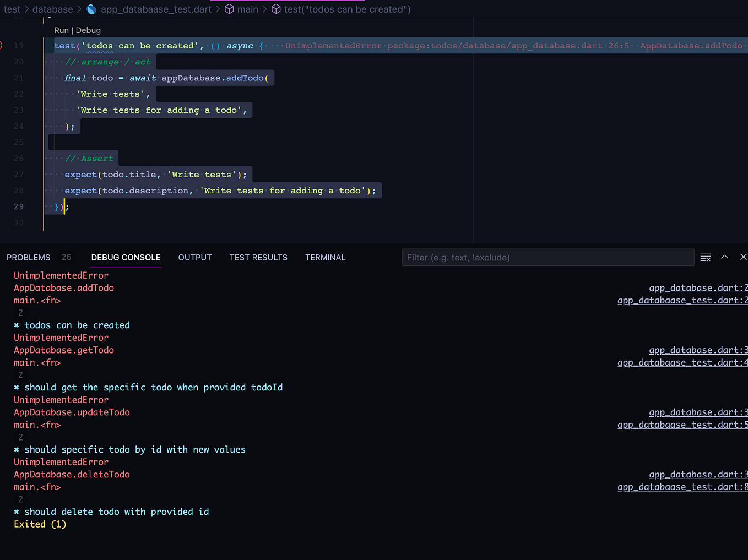
Task: Click the symbol cube icon beside "main"
Action: pyautogui.click(x=229, y=9)
